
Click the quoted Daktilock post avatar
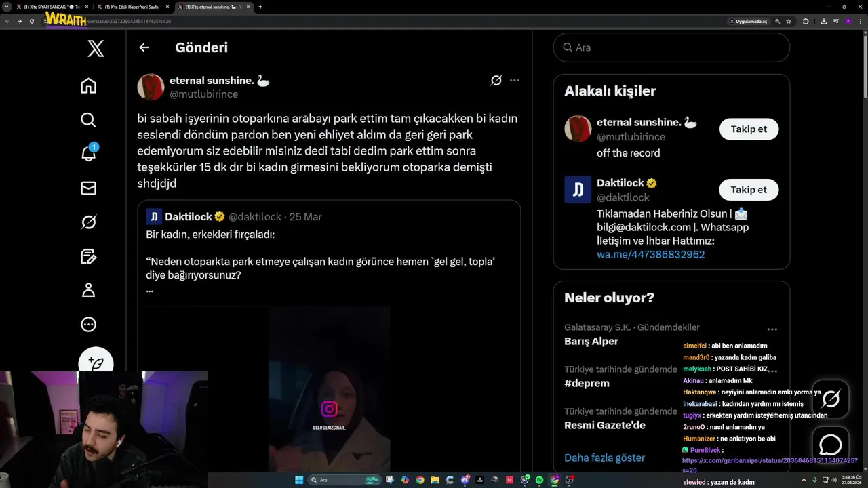pyautogui.click(x=153, y=217)
